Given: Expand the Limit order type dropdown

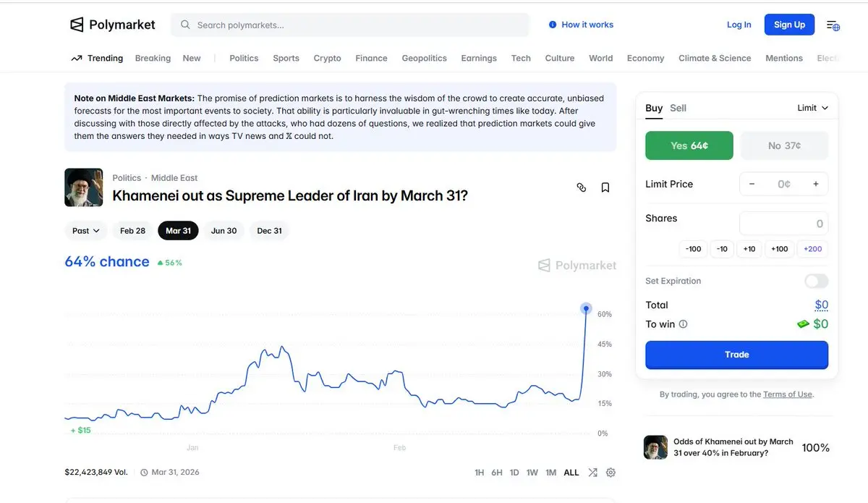Looking at the screenshot, I should pyautogui.click(x=812, y=108).
